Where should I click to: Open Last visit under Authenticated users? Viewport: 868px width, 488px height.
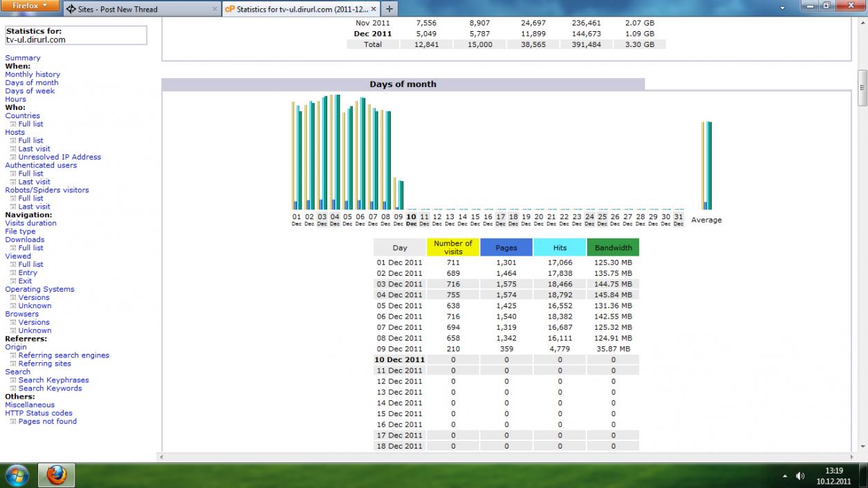point(35,182)
